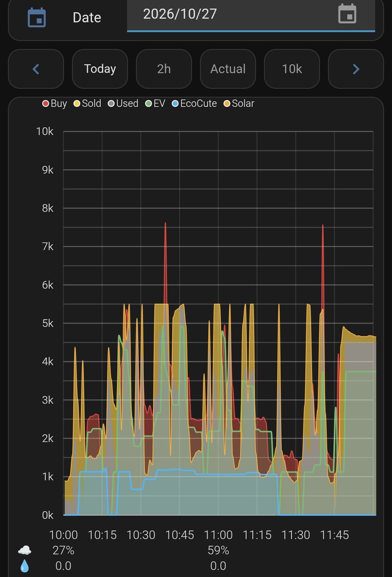Select the 10k scale button

292,69
